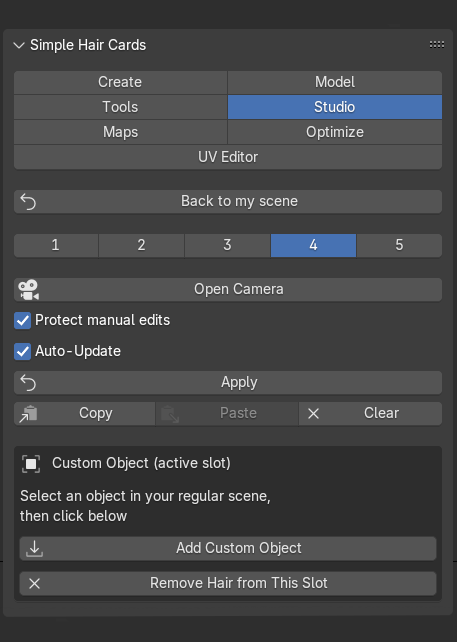Switch to the Optimize tab
This screenshot has height=642, width=457.
coord(335,132)
